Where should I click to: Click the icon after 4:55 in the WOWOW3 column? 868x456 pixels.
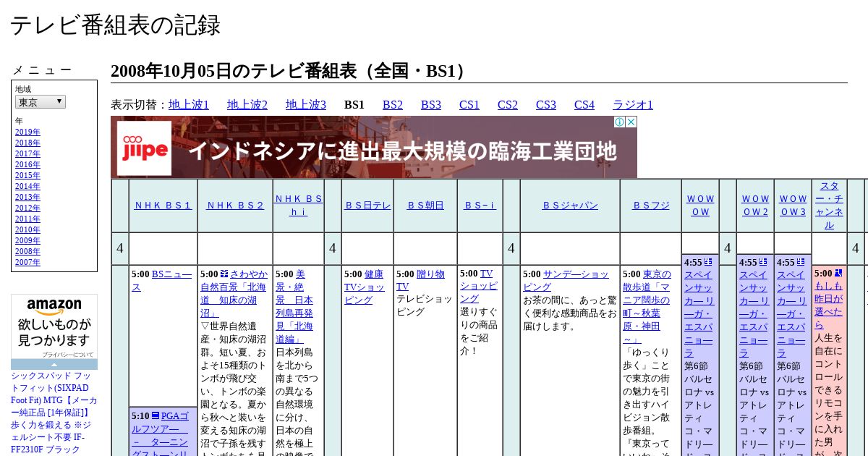click(x=801, y=262)
